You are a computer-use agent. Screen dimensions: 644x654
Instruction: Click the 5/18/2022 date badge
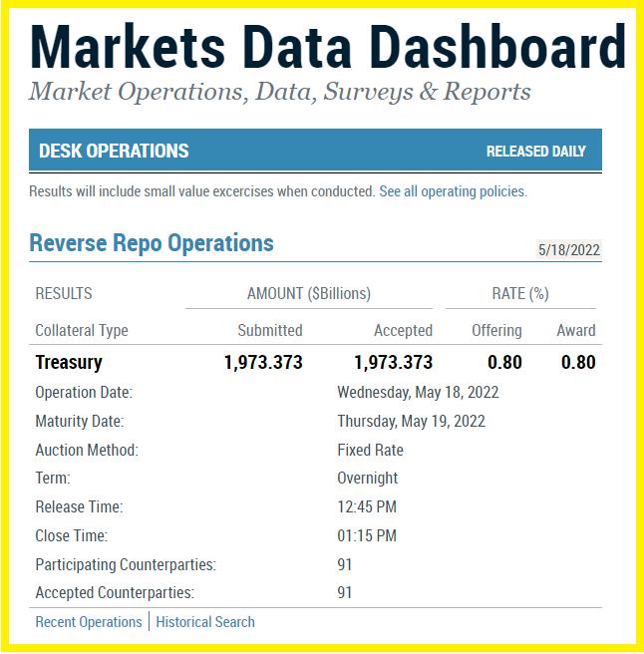pyautogui.click(x=568, y=249)
